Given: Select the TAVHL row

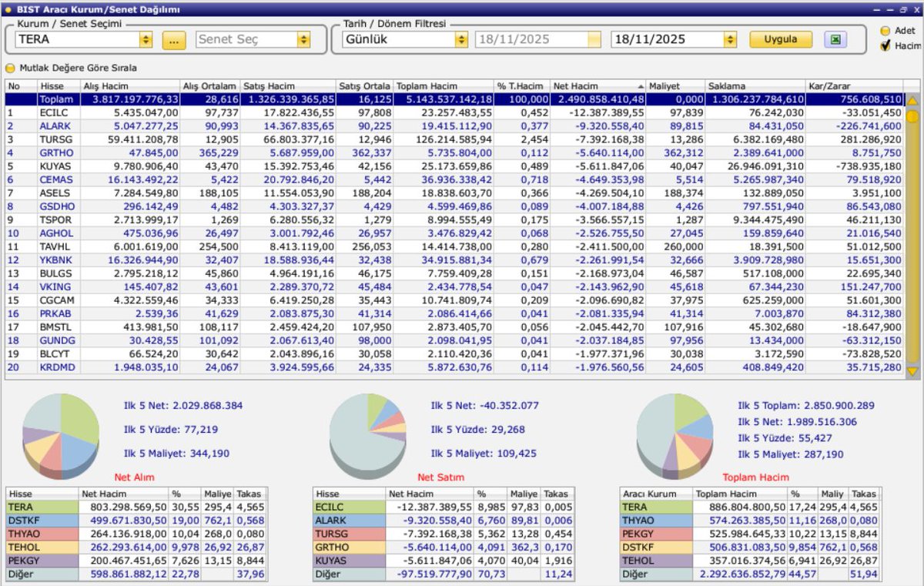Looking at the screenshot, I should tap(454, 246).
